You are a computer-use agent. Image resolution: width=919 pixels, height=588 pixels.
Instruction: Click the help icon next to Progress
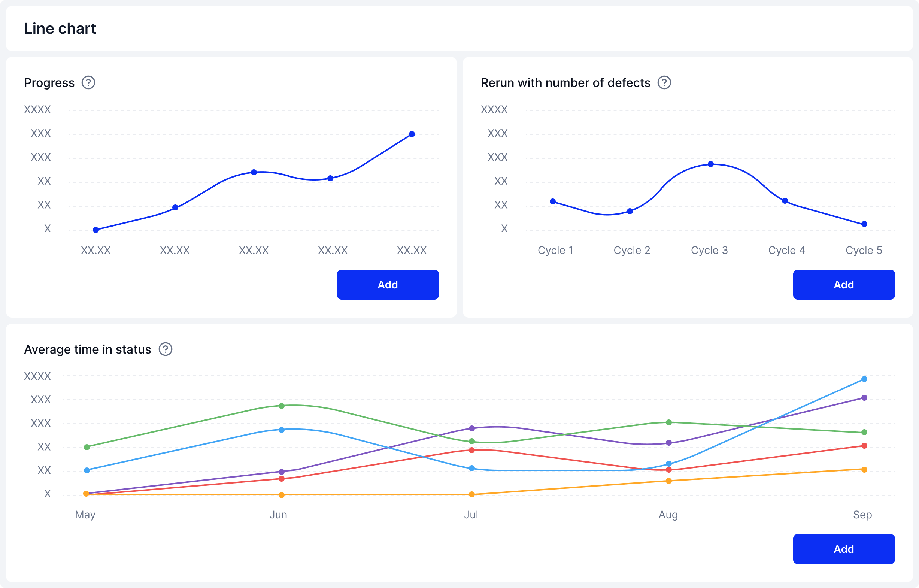(x=88, y=82)
